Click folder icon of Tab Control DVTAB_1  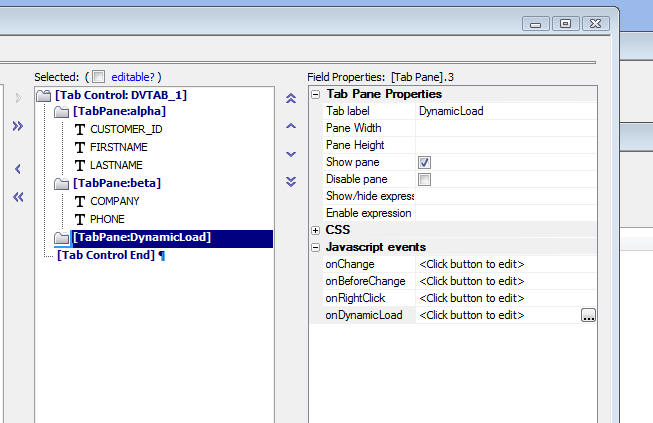point(43,96)
